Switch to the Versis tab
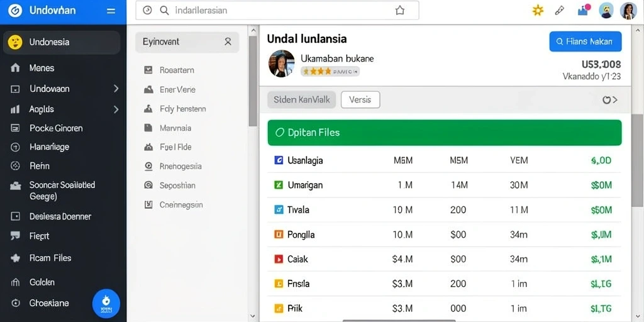Screen dimensions: 644x322 coord(360,100)
